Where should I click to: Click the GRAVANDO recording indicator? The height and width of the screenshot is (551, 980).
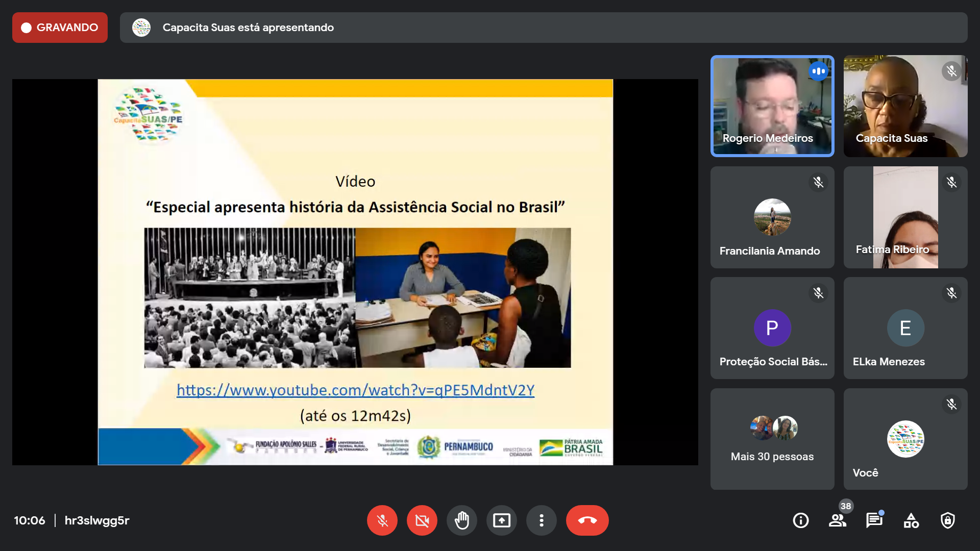[60, 28]
